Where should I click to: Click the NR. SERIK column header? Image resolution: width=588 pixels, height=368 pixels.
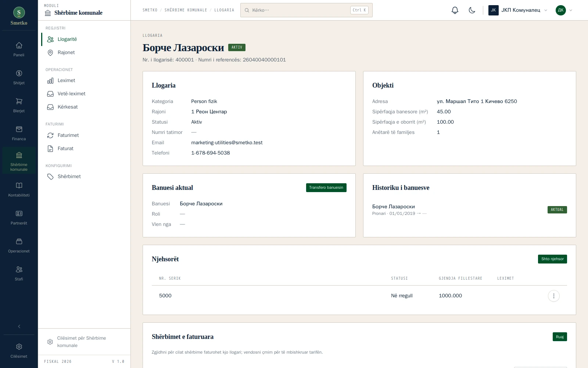click(x=170, y=279)
